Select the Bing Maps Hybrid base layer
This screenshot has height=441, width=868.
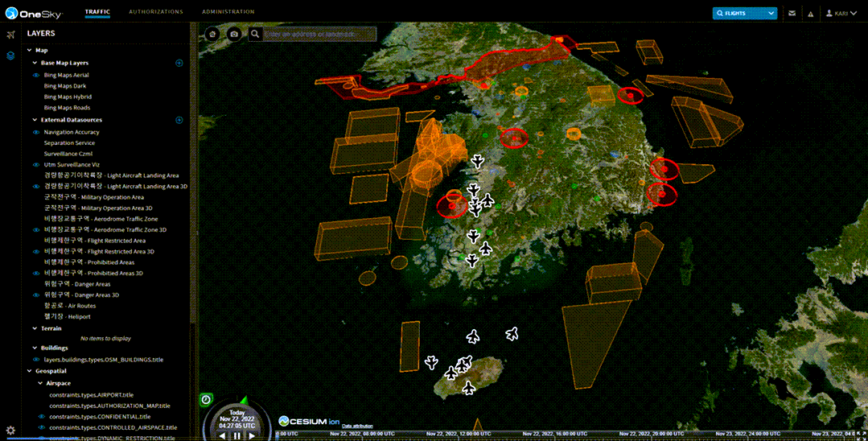(x=68, y=97)
